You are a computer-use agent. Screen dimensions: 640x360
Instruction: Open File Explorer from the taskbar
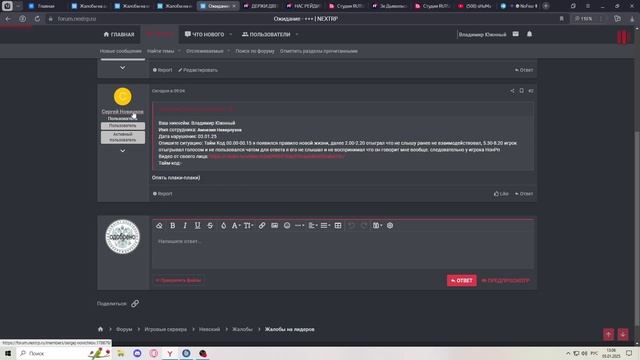pos(121,353)
